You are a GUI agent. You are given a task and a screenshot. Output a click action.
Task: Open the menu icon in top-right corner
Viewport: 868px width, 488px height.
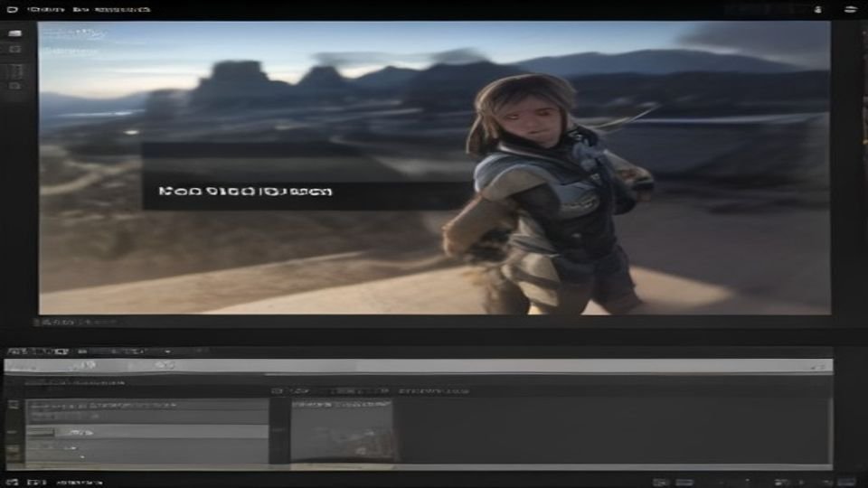click(x=850, y=9)
